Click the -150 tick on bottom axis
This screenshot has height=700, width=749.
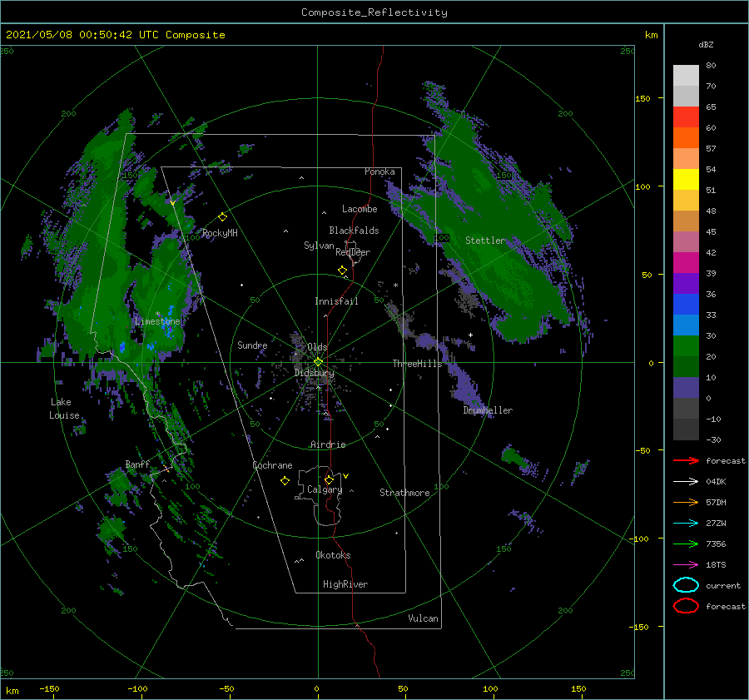click(49, 689)
